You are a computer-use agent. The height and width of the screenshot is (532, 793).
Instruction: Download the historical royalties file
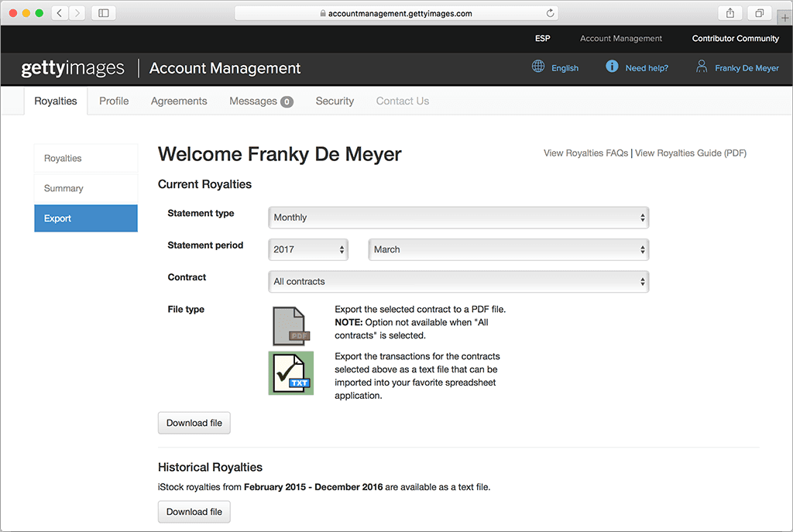point(194,512)
